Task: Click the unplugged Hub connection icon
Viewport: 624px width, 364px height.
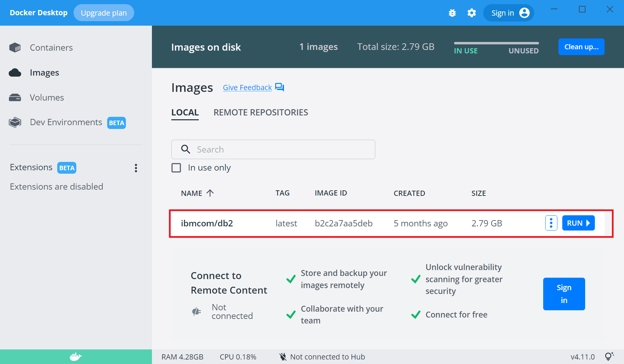Action: (283, 357)
